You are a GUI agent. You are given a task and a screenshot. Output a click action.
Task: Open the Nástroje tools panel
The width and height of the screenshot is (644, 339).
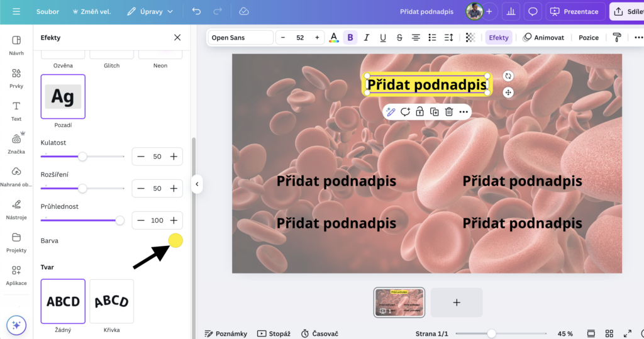(x=16, y=209)
